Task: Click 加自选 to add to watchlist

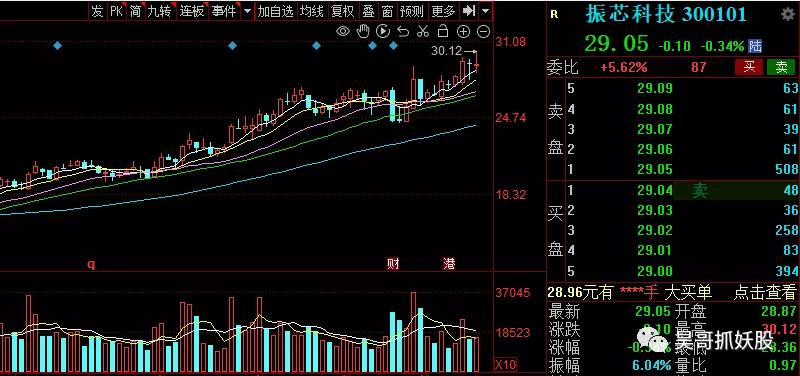Action: click(276, 11)
